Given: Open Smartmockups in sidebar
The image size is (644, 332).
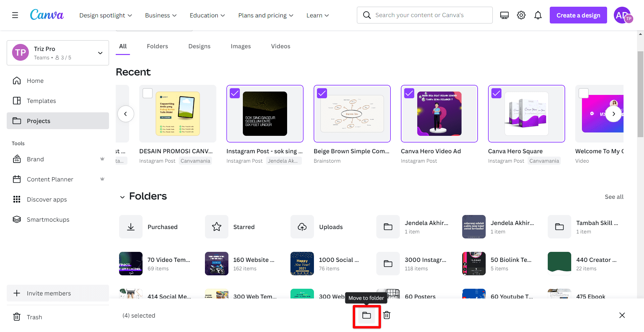Looking at the screenshot, I should pos(58,220).
